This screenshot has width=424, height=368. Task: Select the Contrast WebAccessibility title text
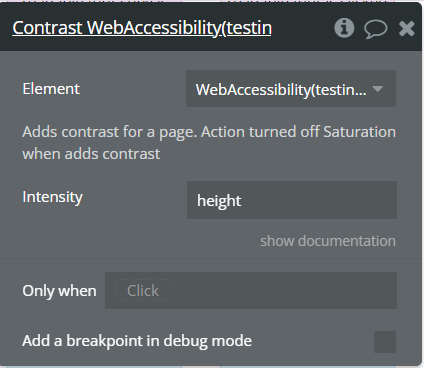(x=142, y=28)
